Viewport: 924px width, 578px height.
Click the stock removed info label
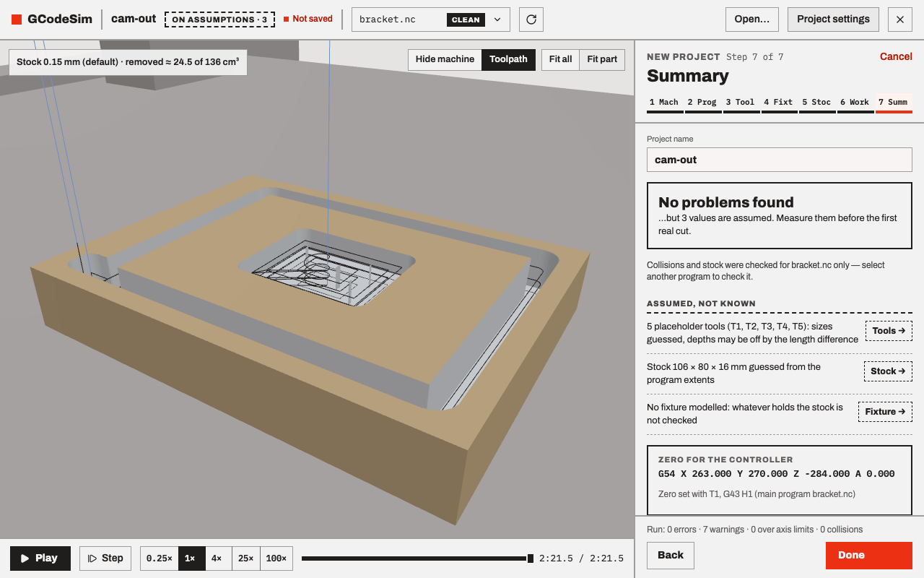click(128, 62)
